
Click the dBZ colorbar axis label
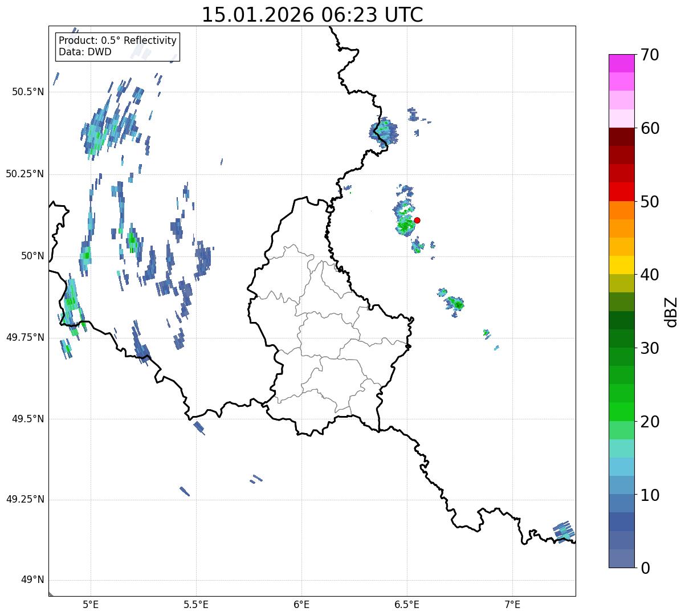[x=671, y=311]
